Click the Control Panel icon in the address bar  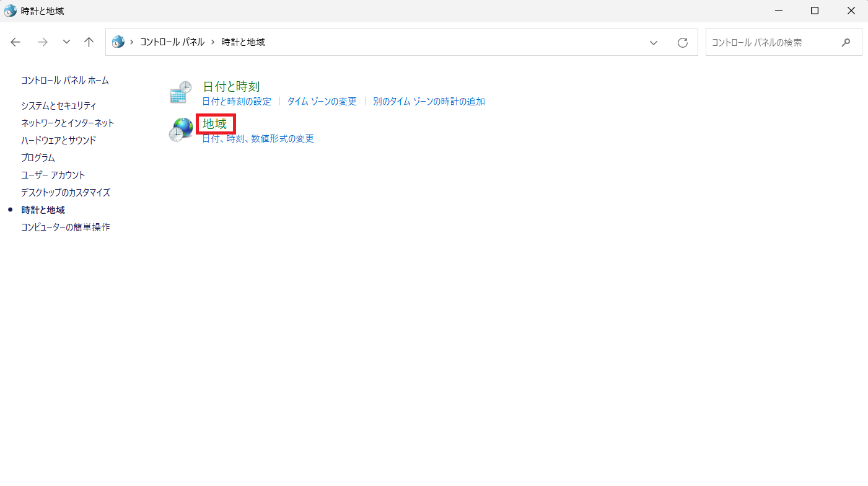click(x=118, y=42)
